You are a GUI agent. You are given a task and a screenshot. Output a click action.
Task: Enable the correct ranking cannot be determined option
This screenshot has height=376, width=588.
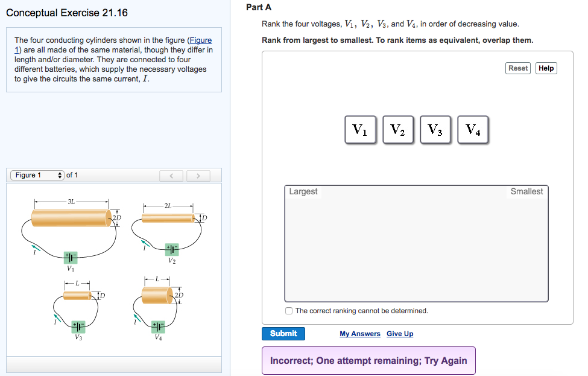pyautogui.click(x=288, y=310)
